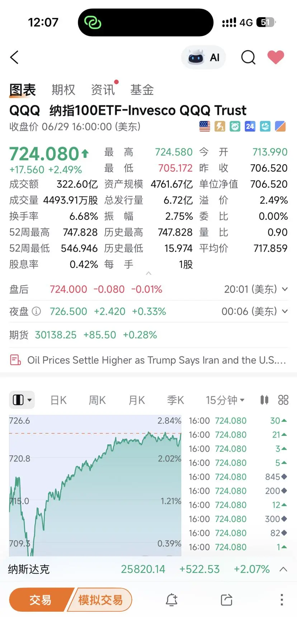Tap the back arrow icon

pos(14,57)
